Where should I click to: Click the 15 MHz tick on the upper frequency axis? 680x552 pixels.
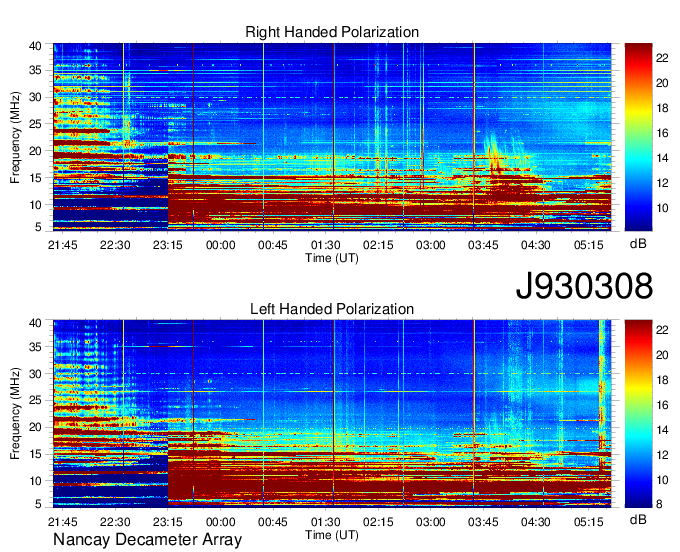coord(35,178)
